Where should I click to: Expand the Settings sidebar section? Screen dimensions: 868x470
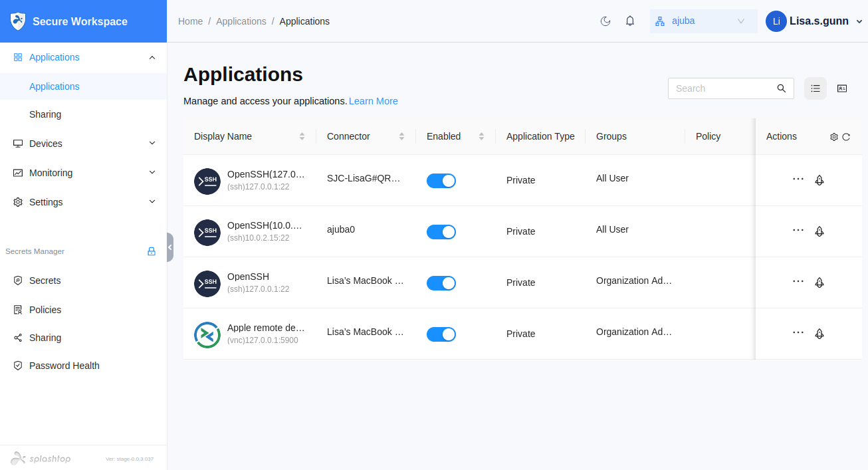point(152,202)
